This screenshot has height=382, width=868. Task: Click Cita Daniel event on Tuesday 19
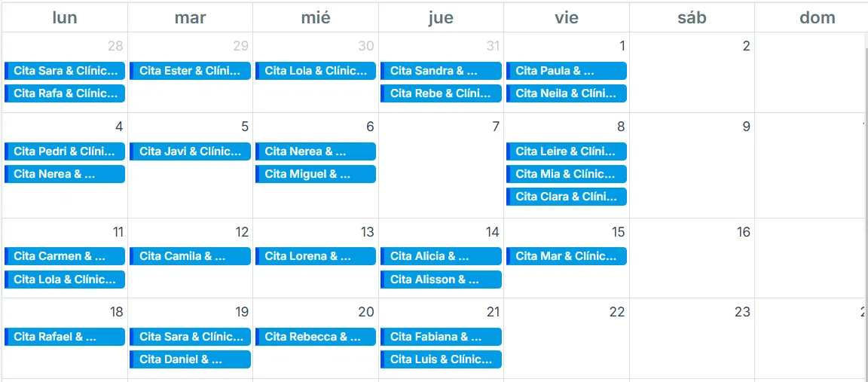190,359
